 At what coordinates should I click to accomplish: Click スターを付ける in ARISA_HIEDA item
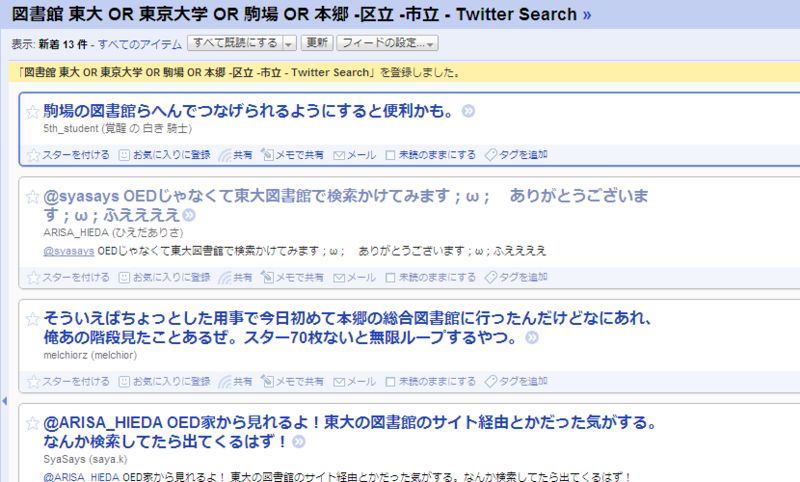pyautogui.click(x=69, y=277)
